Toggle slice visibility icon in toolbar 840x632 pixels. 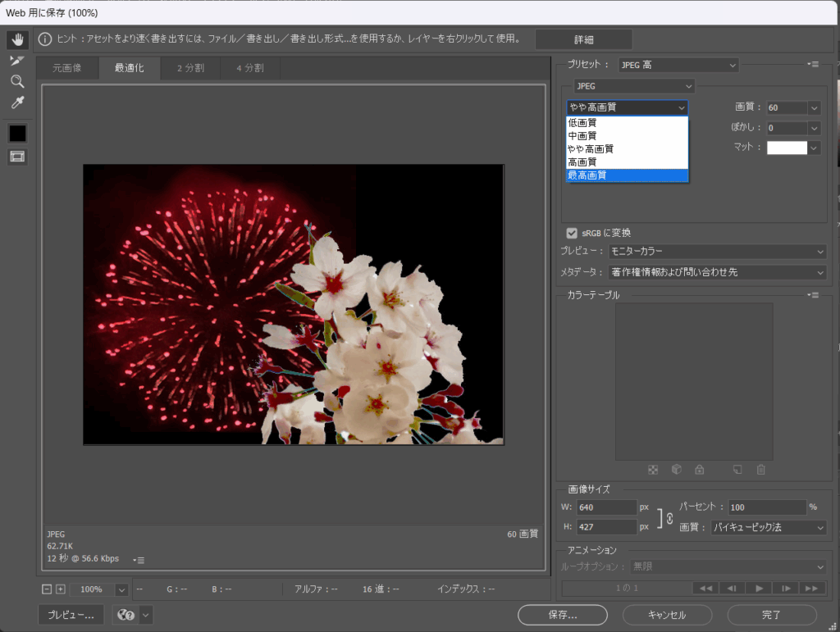(x=17, y=157)
